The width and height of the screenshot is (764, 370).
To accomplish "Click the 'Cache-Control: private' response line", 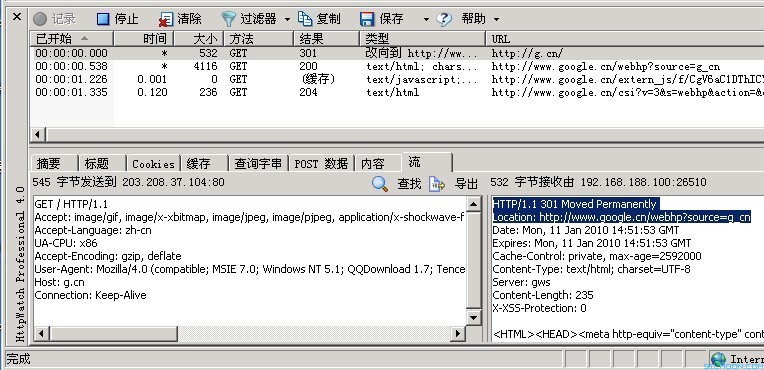I will pyautogui.click(x=597, y=256).
